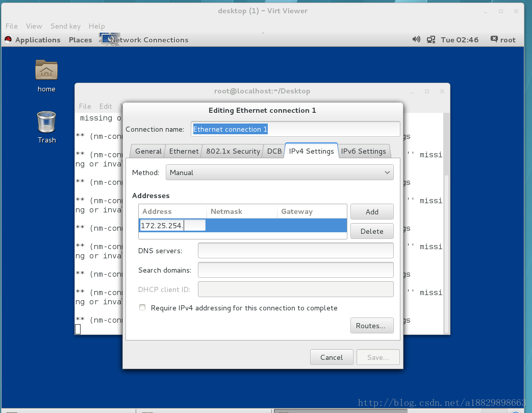The image size is (532, 413).
Task: Click the Delete address button
Action: pos(372,231)
